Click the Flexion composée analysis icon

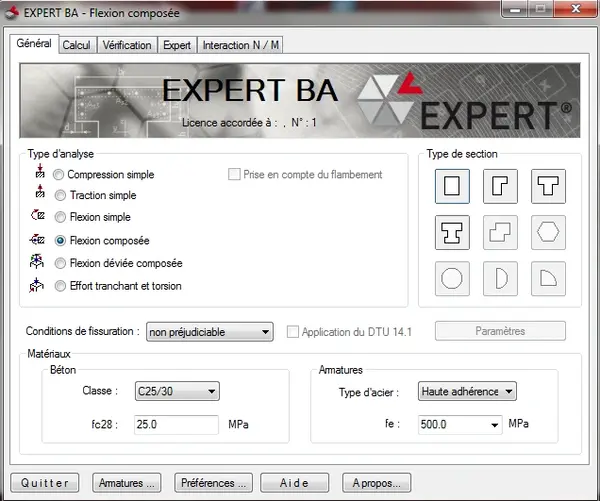tap(37, 240)
